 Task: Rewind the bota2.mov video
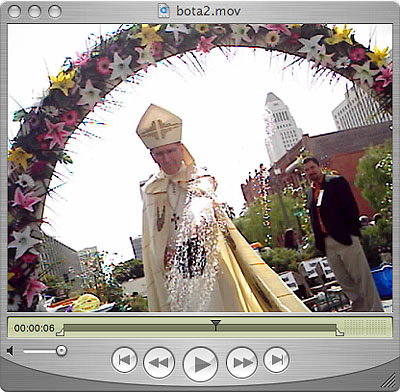(159, 363)
